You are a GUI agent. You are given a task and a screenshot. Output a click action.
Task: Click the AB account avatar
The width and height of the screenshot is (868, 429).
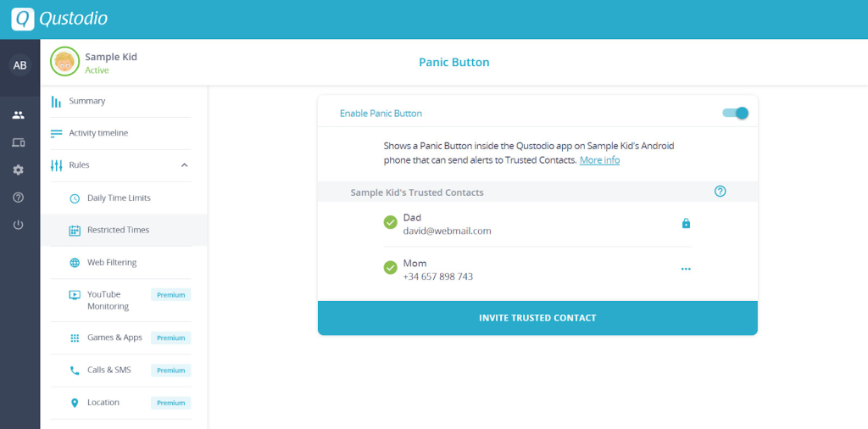coord(20,65)
